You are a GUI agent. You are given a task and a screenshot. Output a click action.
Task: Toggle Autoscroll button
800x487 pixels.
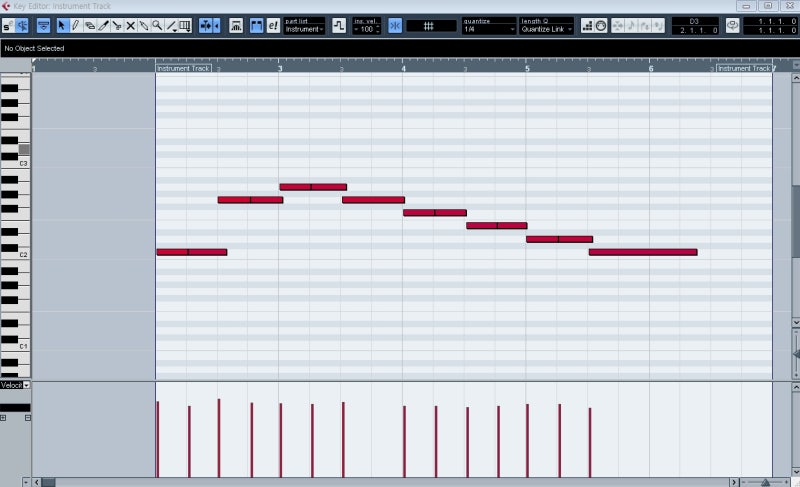click(x=206, y=25)
